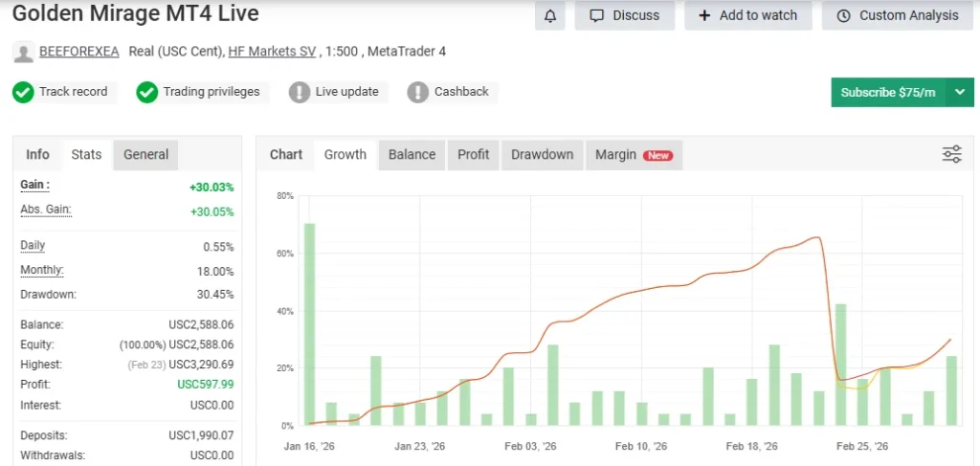Click the +30.03% gain value
Image resolution: width=980 pixels, height=466 pixels.
click(212, 187)
